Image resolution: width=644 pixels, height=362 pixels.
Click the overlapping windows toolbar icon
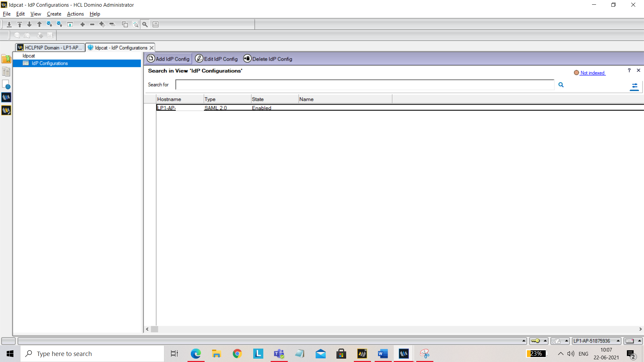click(125, 24)
